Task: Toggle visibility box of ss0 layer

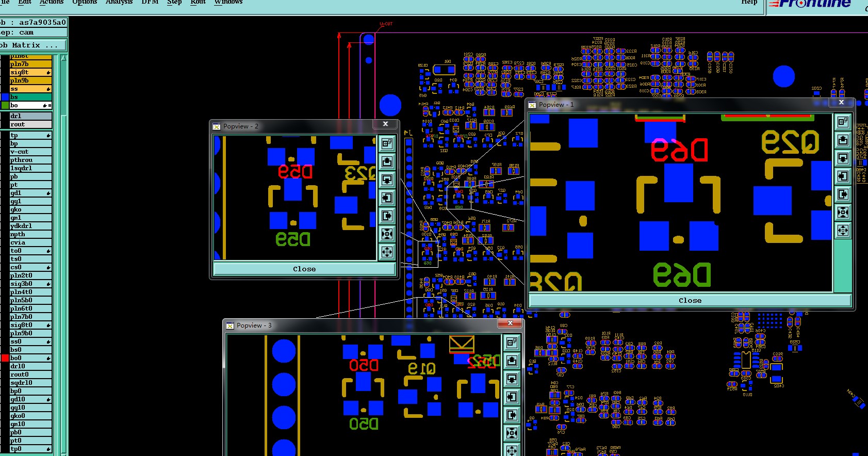Action: point(5,341)
